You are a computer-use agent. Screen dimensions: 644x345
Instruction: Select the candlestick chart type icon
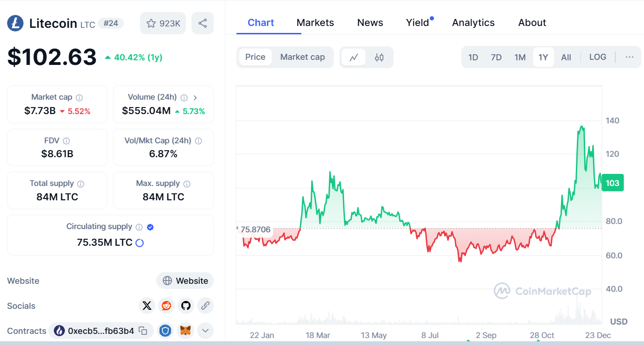(x=379, y=57)
